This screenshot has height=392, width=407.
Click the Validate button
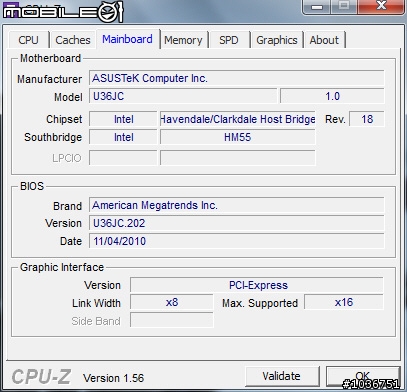click(x=282, y=376)
